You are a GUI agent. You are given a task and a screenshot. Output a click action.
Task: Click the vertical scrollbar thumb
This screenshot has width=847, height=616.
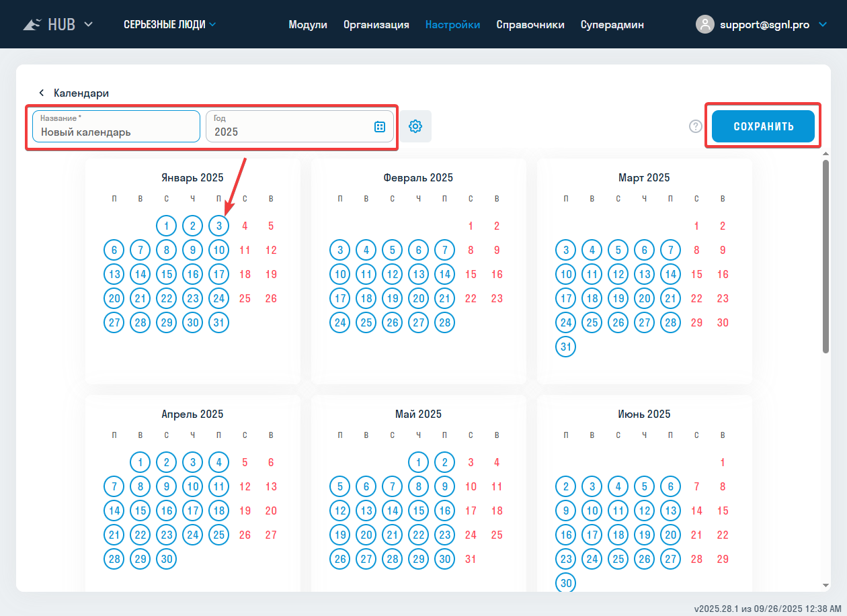(825, 255)
